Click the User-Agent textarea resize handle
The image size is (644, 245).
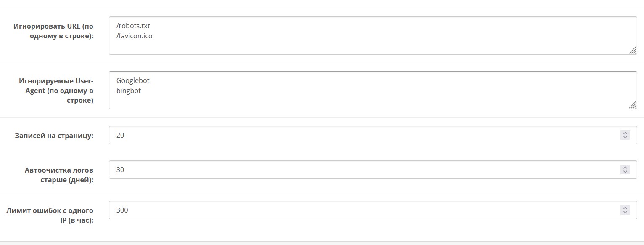tap(632, 105)
